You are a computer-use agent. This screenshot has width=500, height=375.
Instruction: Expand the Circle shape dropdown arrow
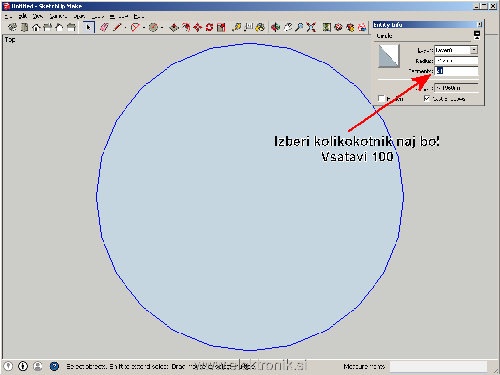162,28
